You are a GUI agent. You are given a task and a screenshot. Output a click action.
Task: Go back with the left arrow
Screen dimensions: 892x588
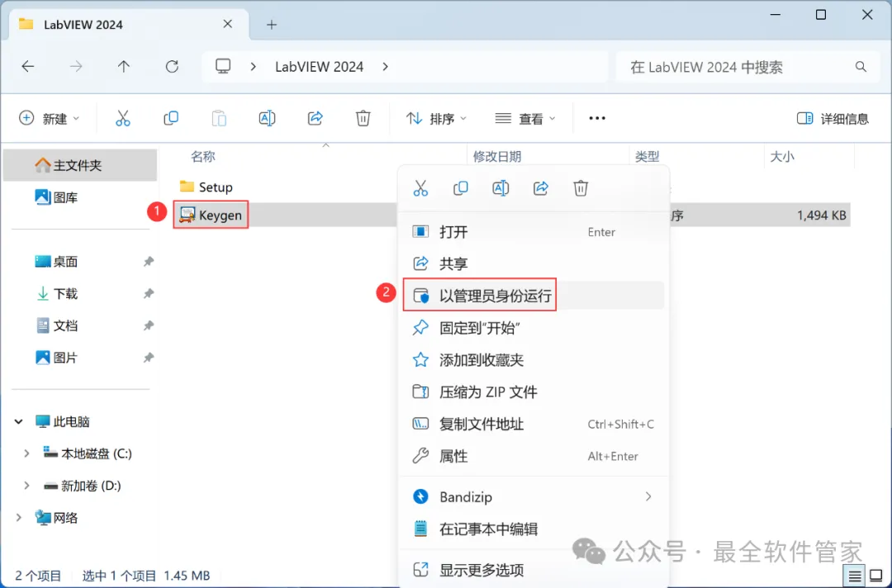pyautogui.click(x=28, y=67)
